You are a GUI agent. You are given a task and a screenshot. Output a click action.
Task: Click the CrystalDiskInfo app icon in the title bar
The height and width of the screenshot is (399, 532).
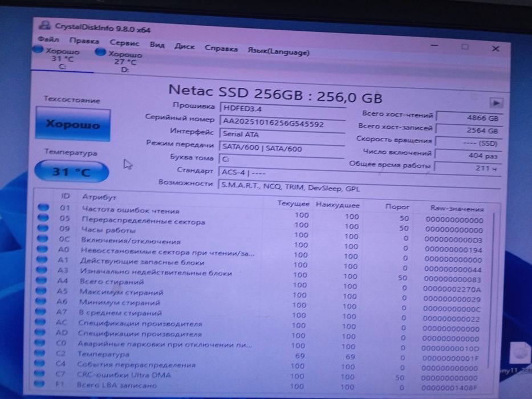point(45,25)
